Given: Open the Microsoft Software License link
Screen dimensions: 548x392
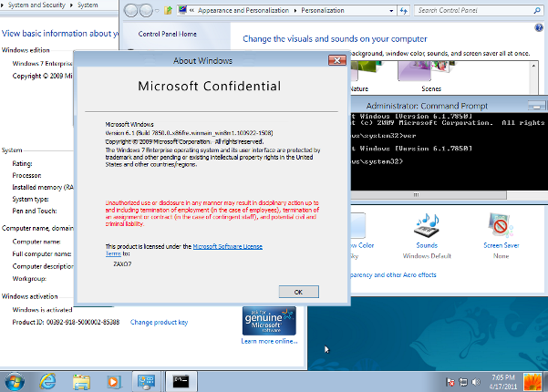Looking at the screenshot, I should 228,246.
